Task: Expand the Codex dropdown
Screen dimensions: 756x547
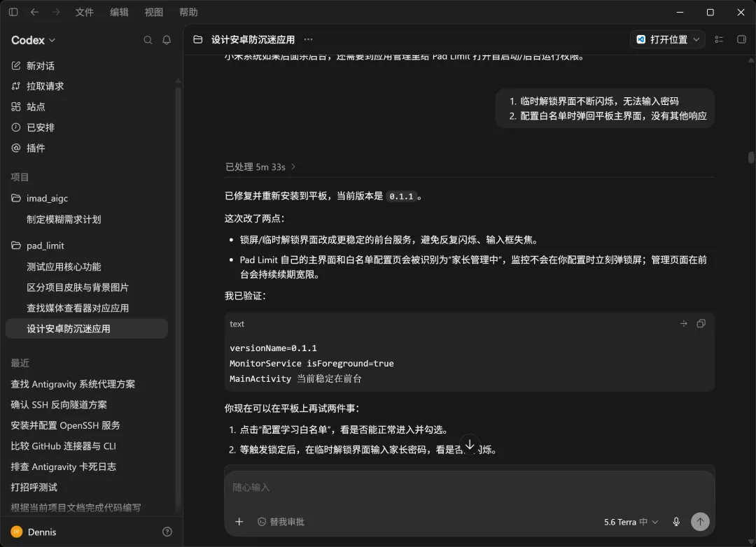Action: [34, 40]
